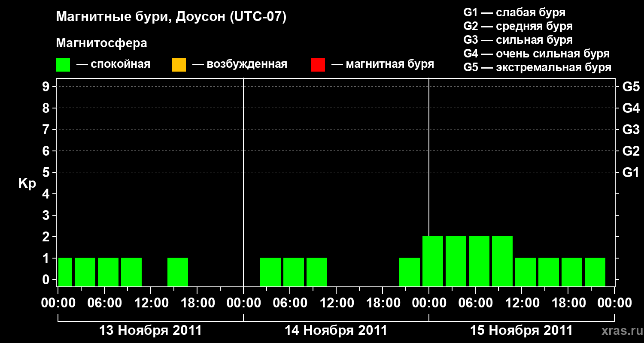Click the '18:00' time label above 15 Ноября 2011
The height and width of the screenshot is (343, 644).
pyautogui.click(x=568, y=303)
